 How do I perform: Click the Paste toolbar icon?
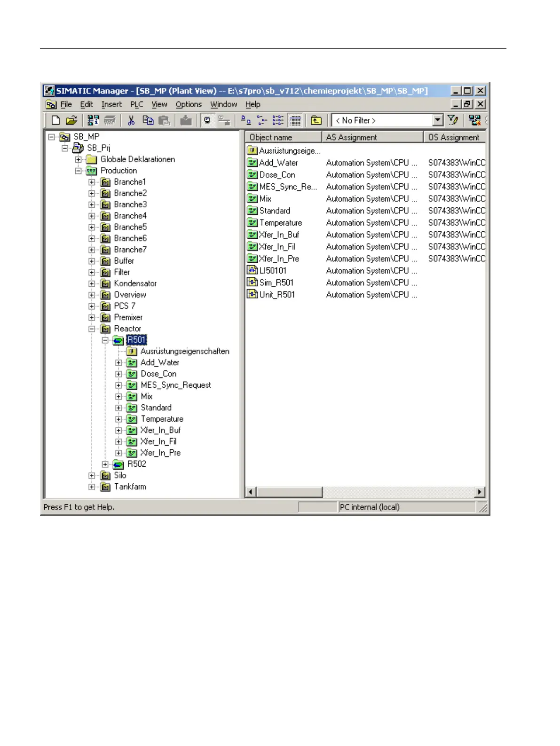164,120
